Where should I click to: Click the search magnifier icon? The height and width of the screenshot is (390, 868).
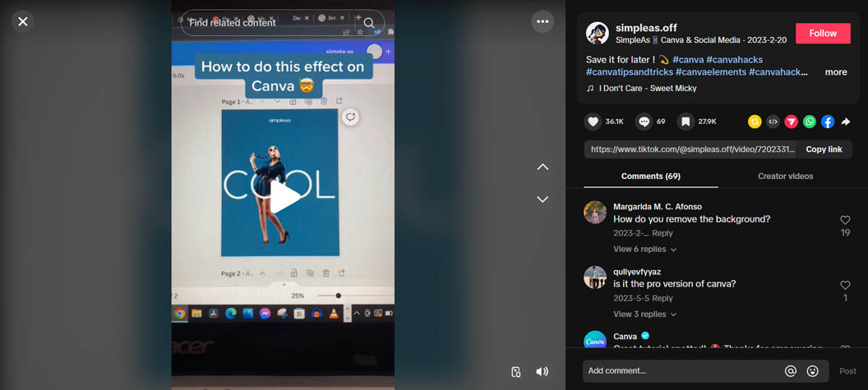pos(369,23)
